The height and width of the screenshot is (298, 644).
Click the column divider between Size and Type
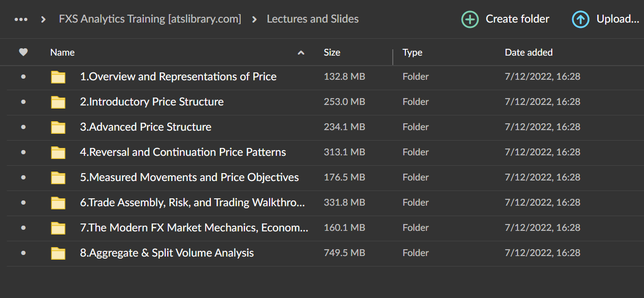(393, 57)
